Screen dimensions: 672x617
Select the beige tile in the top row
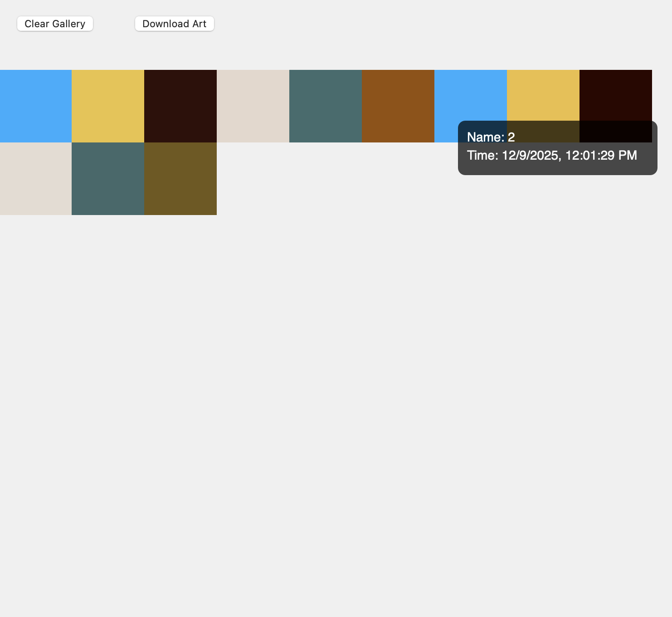pos(253,105)
